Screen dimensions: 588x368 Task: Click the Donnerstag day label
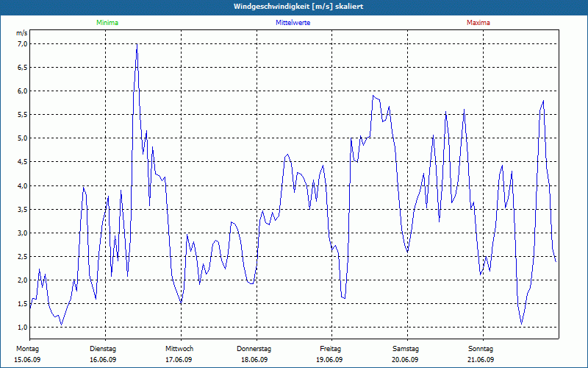254,349
